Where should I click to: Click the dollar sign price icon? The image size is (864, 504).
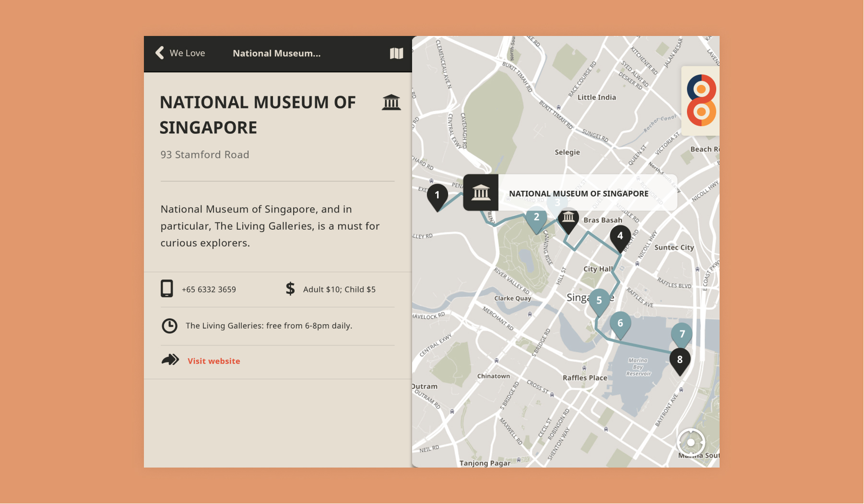pos(290,289)
